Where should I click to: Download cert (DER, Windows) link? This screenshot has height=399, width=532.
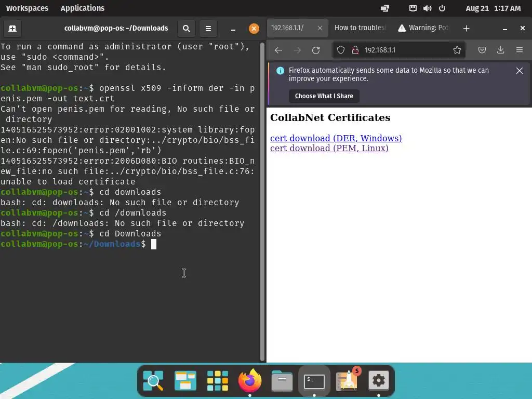coord(336,138)
